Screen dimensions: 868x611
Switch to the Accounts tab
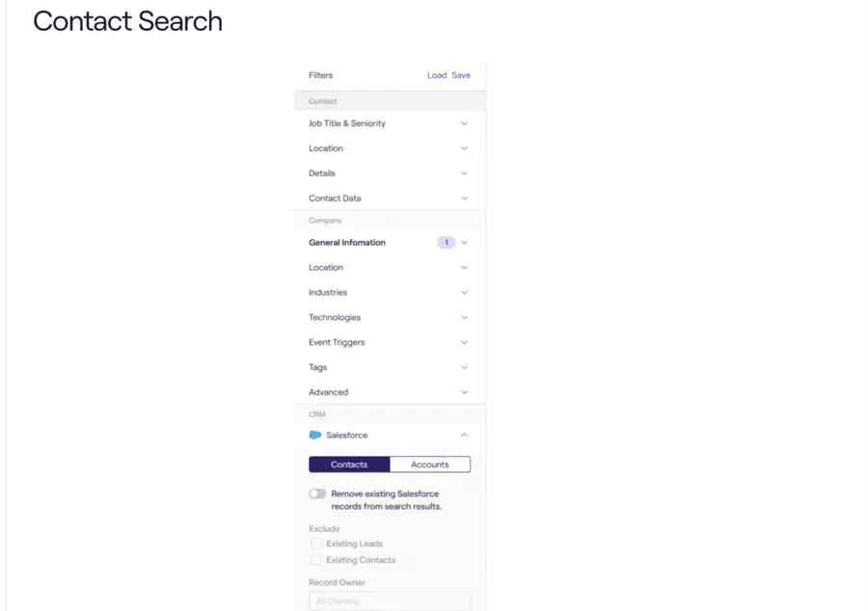(429, 464)
